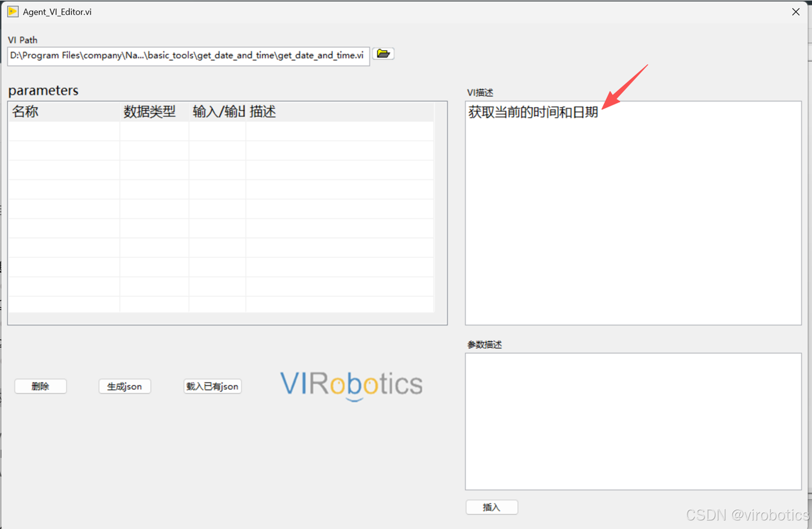Click the browse folder icon beside VI Path
The width and height of the screenshot is (812, 529).
click(x=383, y=54)
